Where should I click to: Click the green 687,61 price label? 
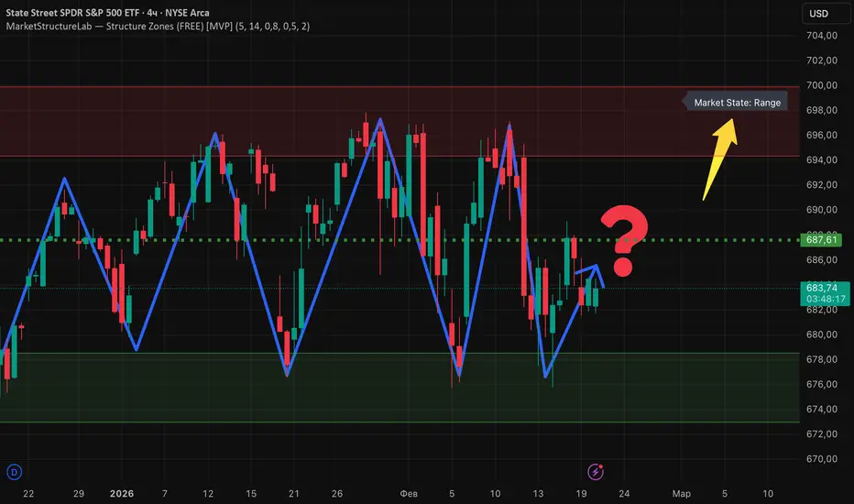pos(821,240)
